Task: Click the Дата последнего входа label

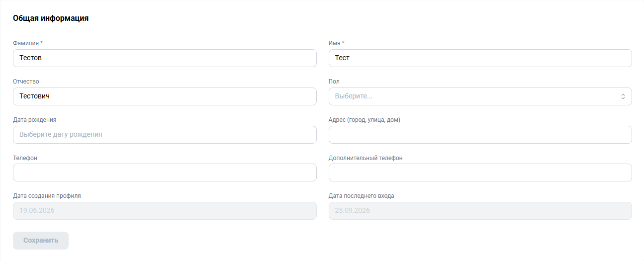Action: tap(362, 196)
